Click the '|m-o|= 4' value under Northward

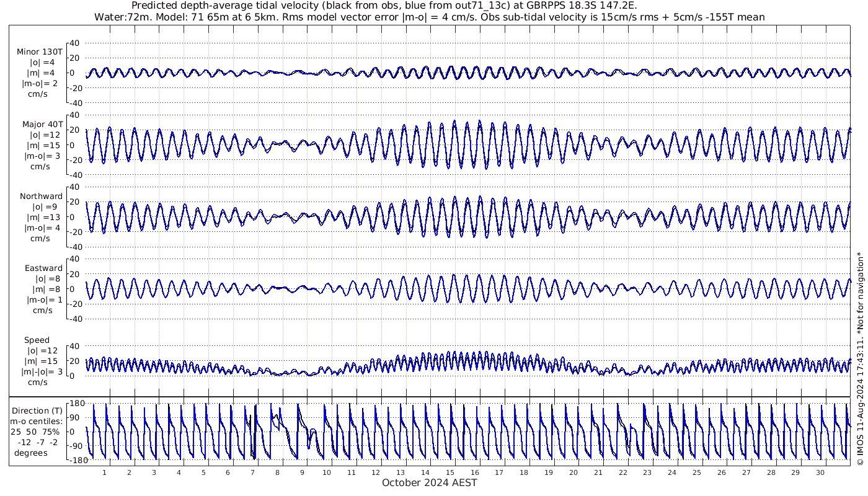click(x=42, y=228)
